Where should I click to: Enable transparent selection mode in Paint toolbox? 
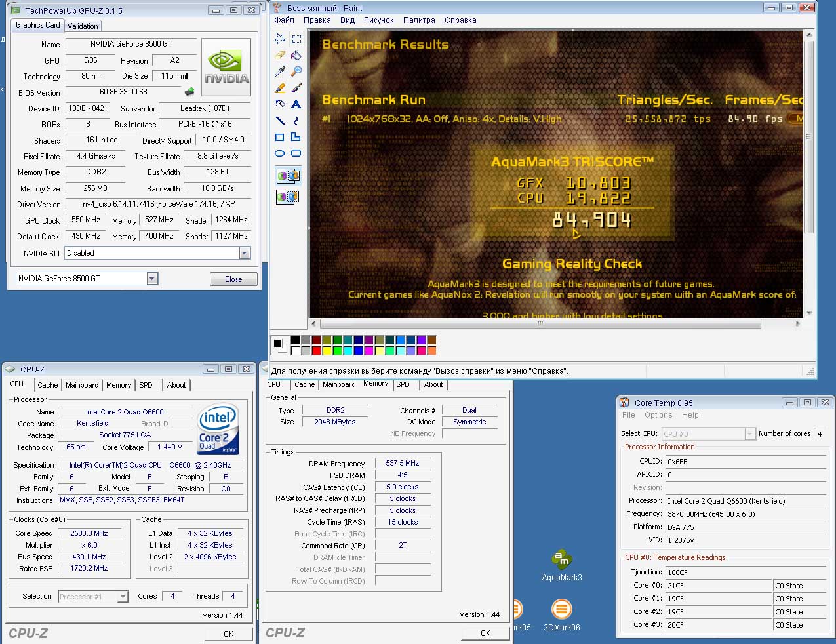[x=288, y=196]
